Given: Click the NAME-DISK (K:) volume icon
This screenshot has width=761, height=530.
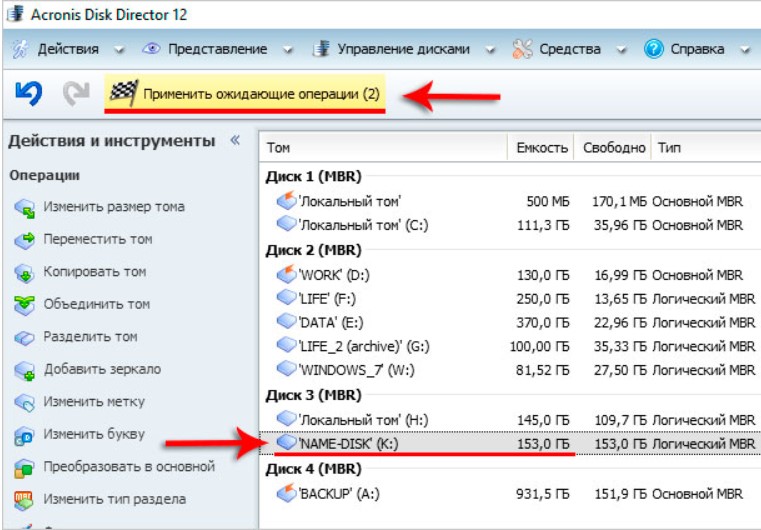Looking at the screenshot, I should tap(286, 443).
